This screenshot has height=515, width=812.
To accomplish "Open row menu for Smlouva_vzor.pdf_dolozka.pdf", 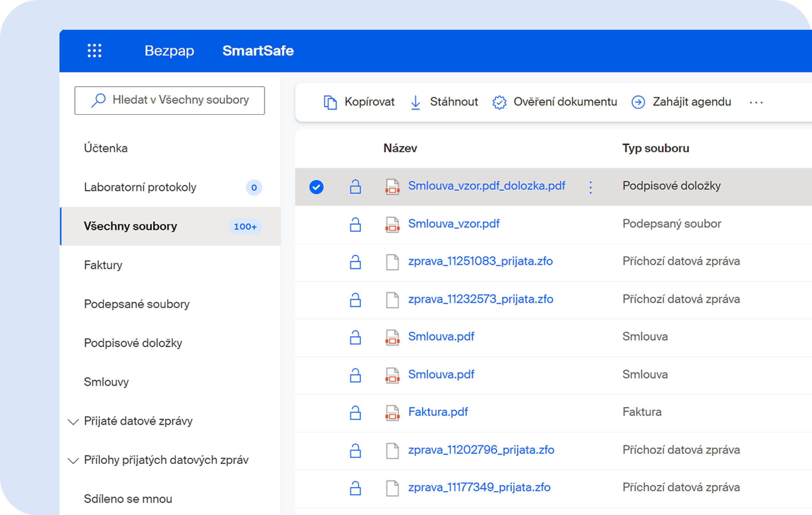I will click(591, 187).
